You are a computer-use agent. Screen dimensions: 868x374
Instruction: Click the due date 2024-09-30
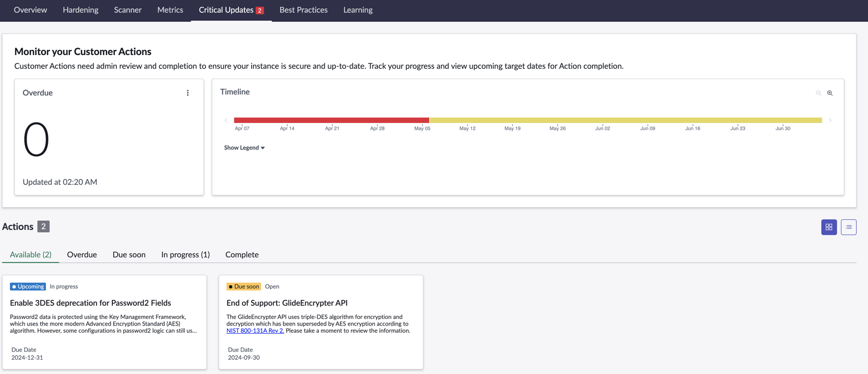(x=244, y=358)
